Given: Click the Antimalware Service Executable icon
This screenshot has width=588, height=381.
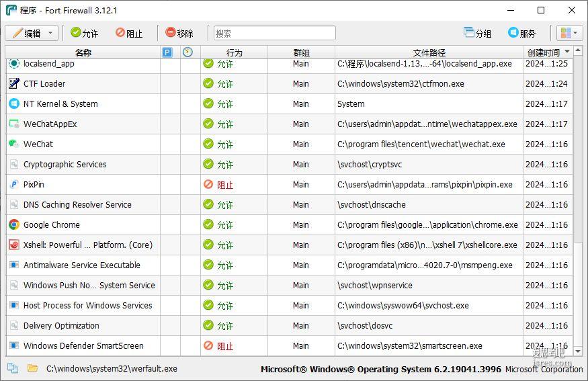Looking at the screenshot, I should click(14, 265).
